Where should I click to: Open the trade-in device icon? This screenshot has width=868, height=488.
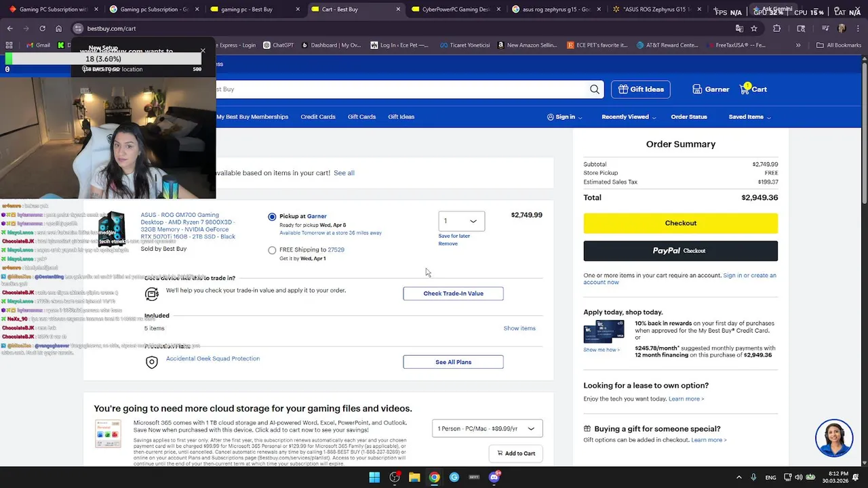pos(152,293)
